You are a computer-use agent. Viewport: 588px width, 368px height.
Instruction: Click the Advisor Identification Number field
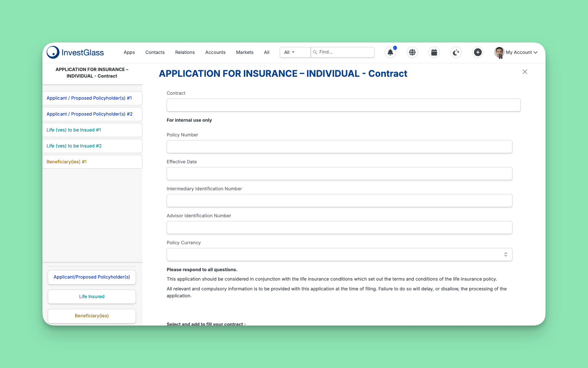(339, 227)
